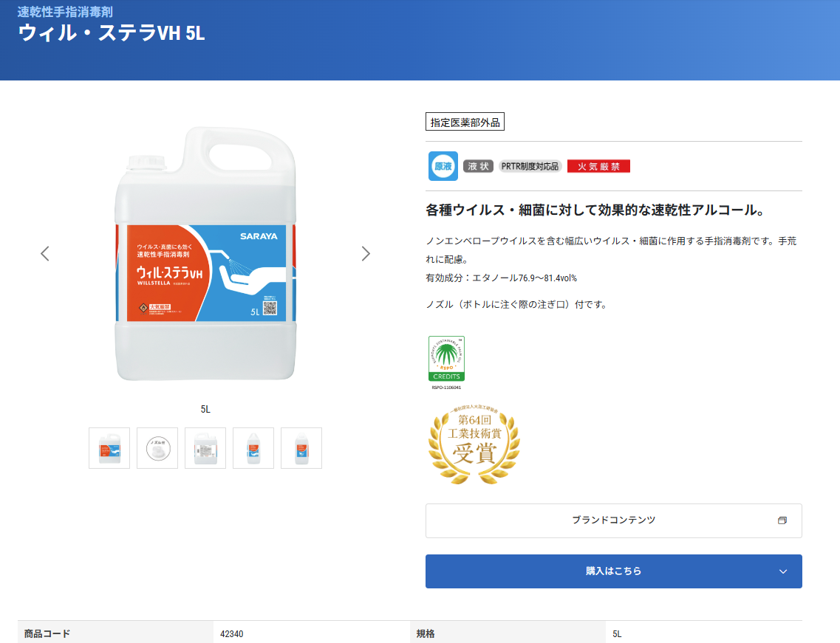Select the ノズル付 nozzle thumbnail
The width and height of the screenshot is (840, 643).
157,448
